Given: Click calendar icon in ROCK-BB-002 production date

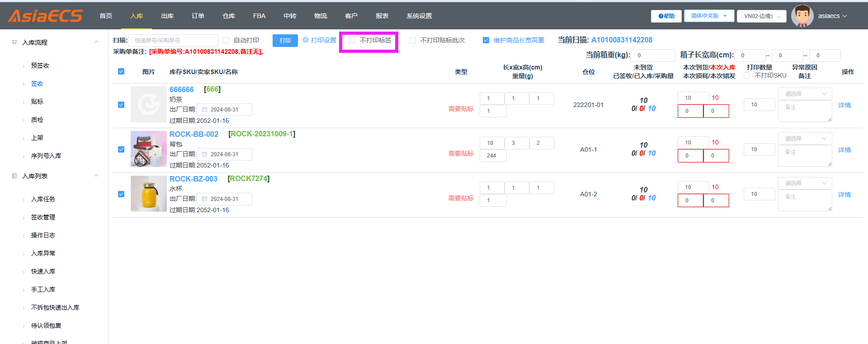Looking at the screenshot, I should (204, 154).
